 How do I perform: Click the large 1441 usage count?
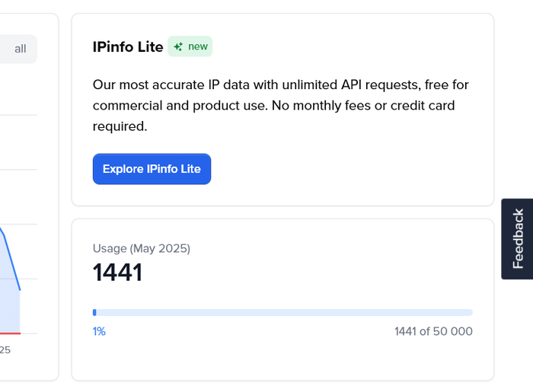[117, 272]
